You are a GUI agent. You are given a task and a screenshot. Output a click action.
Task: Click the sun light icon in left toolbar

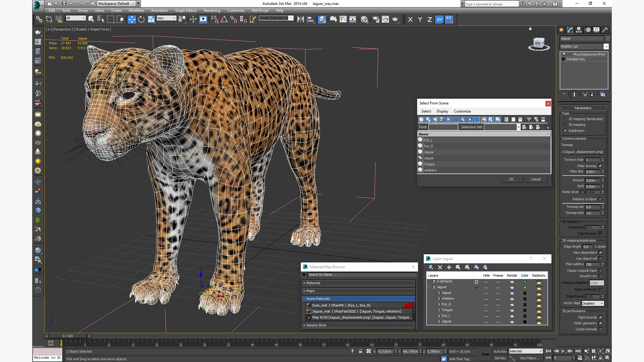click(38, 161)
